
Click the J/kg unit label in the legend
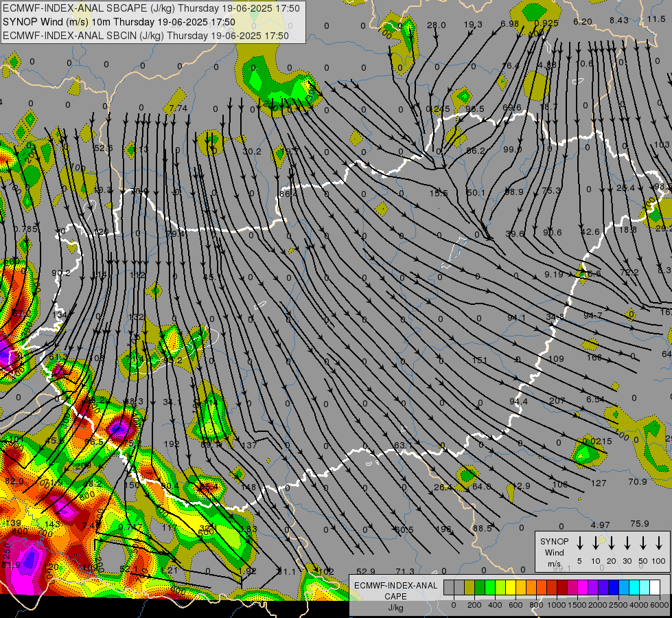[395, 608]
